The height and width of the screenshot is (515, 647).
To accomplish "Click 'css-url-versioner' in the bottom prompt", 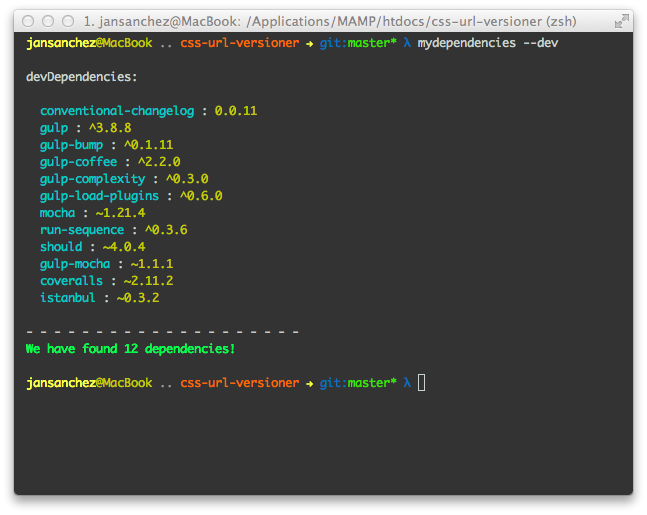I will click(x=240, y=383).
